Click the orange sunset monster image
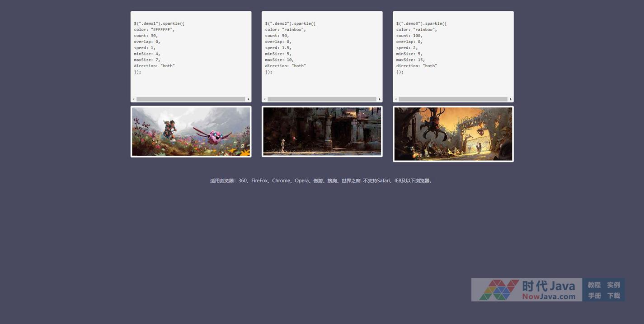This screenshot has height=324, width=644. (x=453, y=134)
